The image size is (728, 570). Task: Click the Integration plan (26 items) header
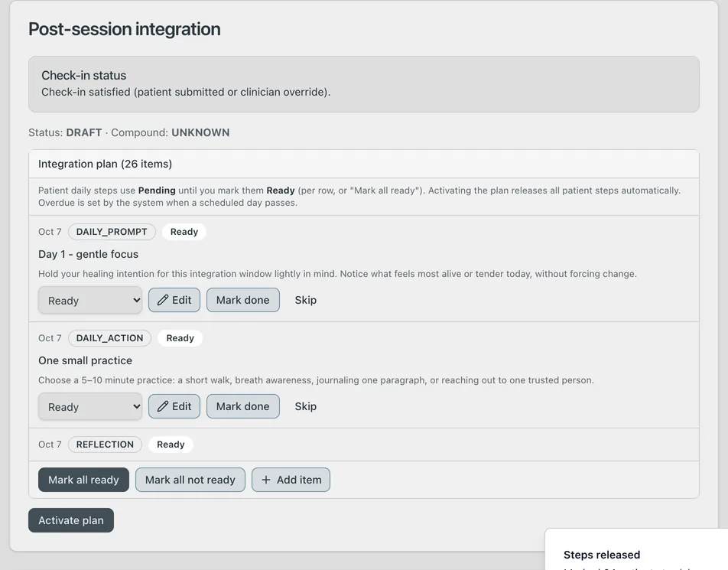pos(364,164)
